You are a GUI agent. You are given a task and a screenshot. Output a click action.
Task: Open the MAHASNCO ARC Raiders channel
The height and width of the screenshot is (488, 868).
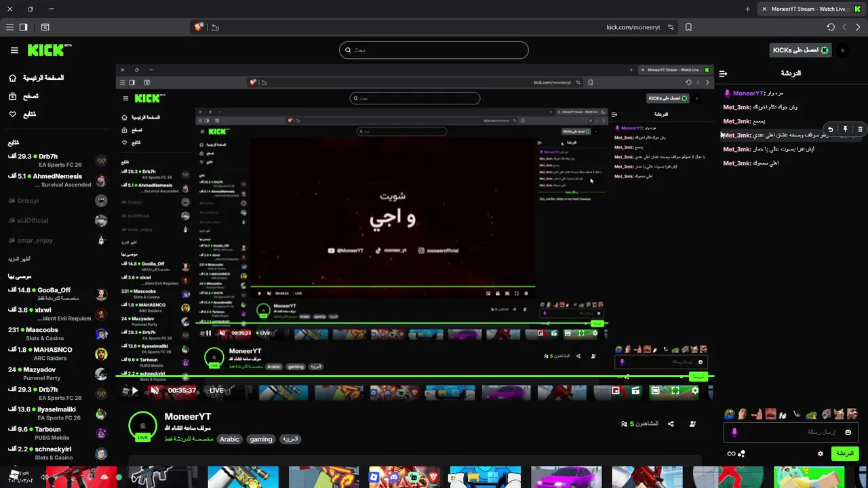tap(57, 354)
